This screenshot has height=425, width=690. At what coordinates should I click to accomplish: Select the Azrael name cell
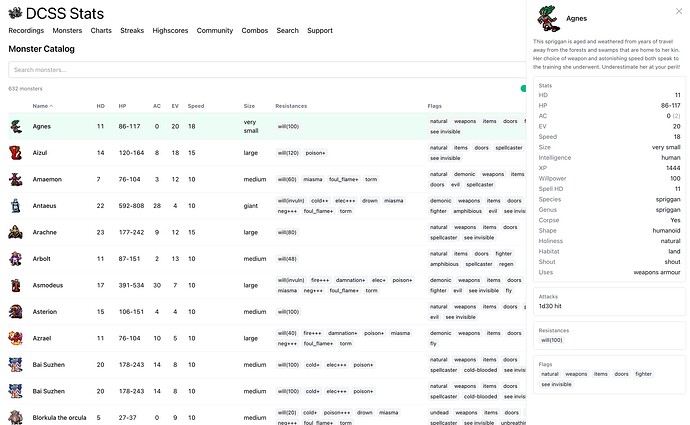(41, 338)
